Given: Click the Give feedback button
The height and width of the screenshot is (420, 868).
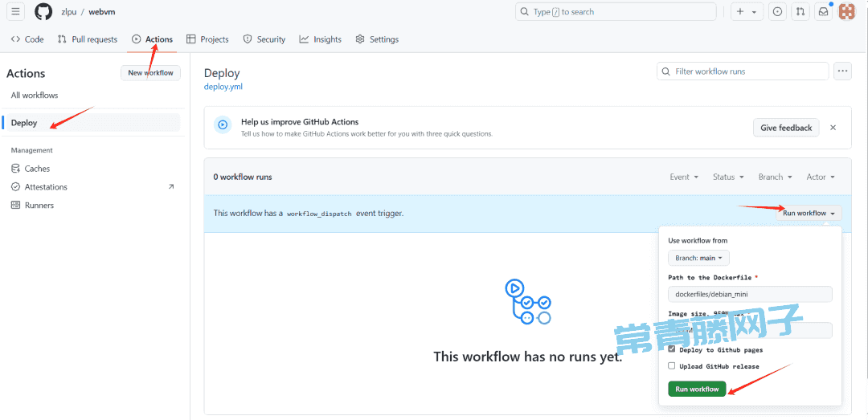Looking at the screenshot, I should [786, 127].
